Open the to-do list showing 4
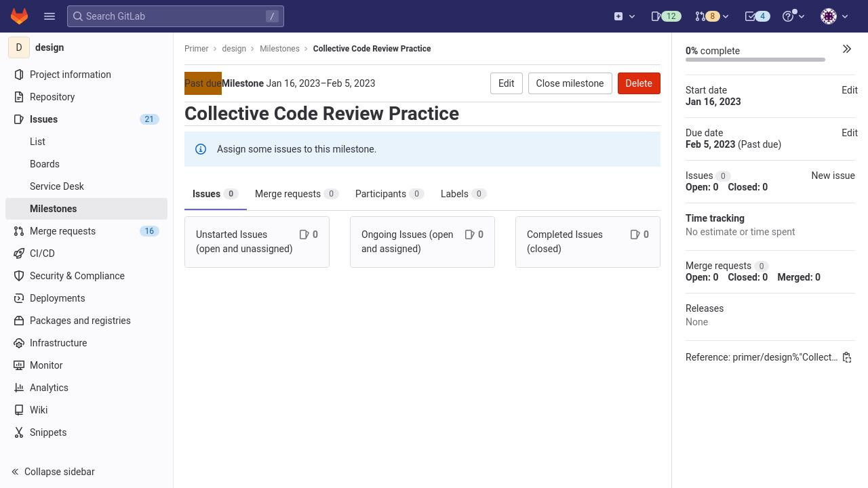 tap(757, 16)
